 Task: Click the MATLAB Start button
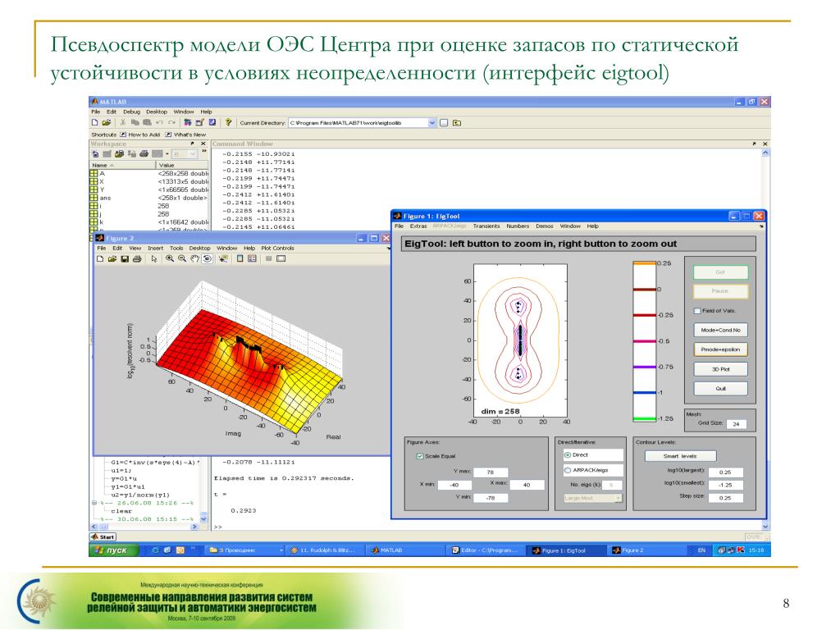(x=103, y=536)
